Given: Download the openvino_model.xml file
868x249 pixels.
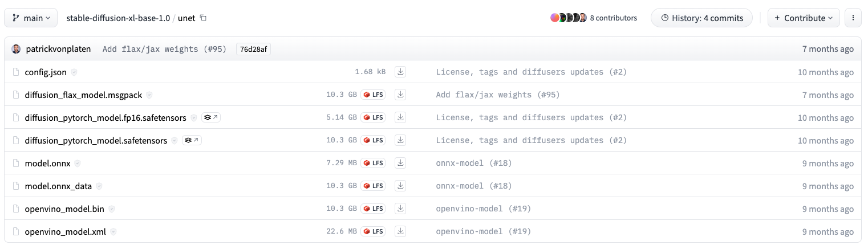Looking at the screenshot, I should click(400, 231).
